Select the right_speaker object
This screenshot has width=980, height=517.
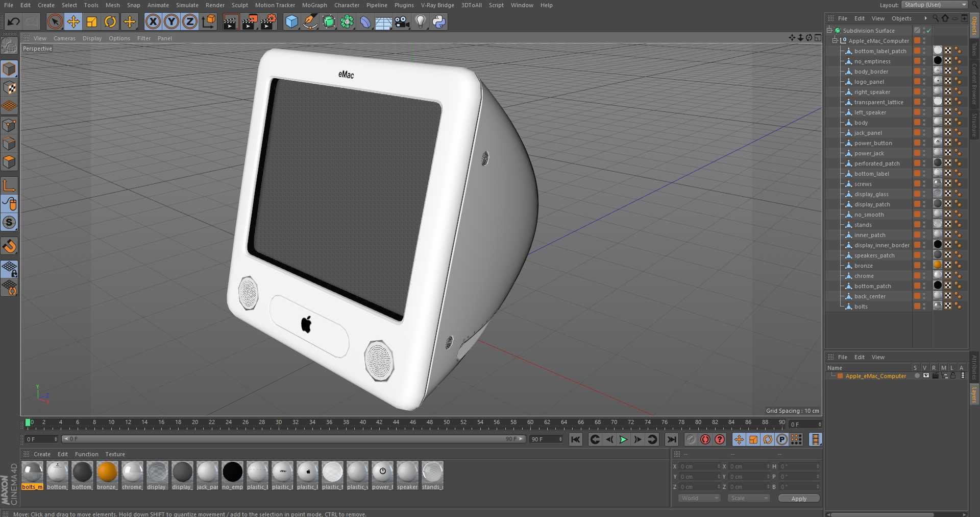(x=872, y=92)
